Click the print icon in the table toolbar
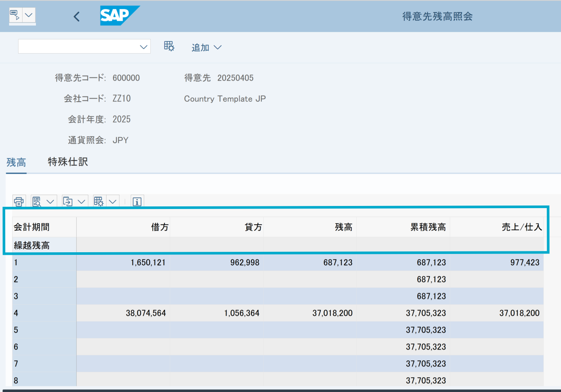This screenshot has width=561, height=392. (19, 201)
